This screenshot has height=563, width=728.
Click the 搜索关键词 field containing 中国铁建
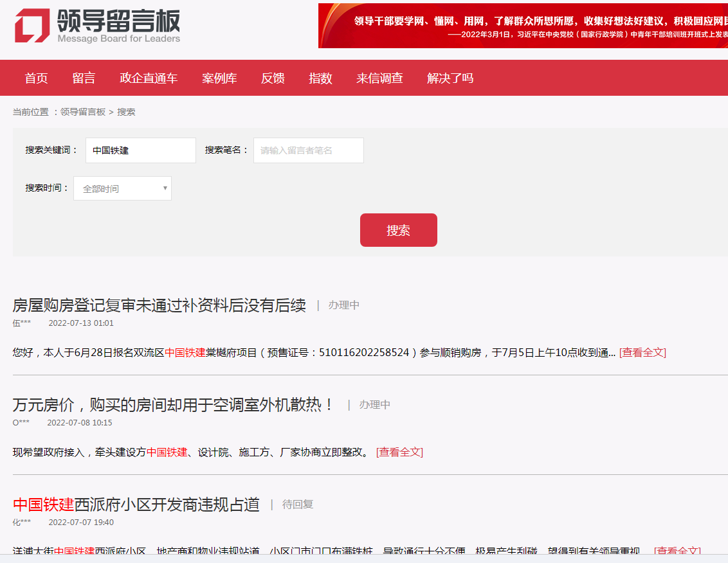click(140, 150)
